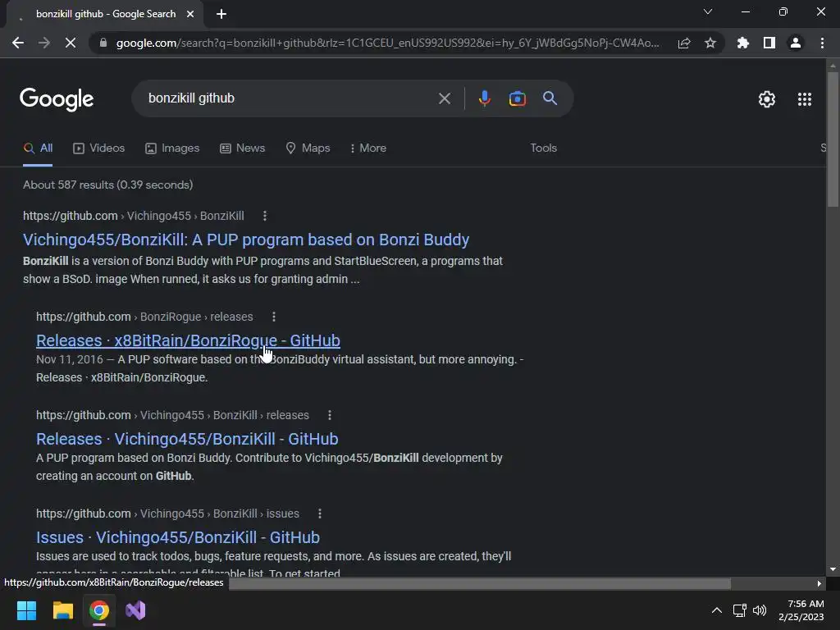This screenshot has height=630, width=840.
Task: Open File Explorer from taskbar
Action: 62,610
